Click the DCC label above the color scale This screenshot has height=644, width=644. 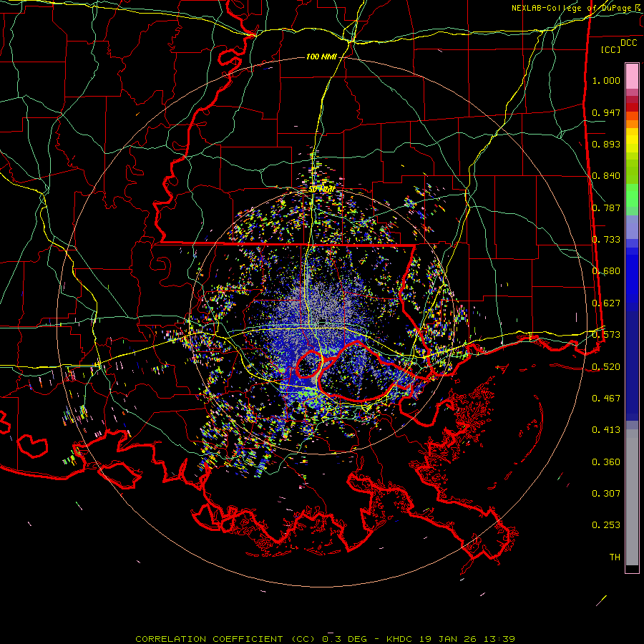628,43
